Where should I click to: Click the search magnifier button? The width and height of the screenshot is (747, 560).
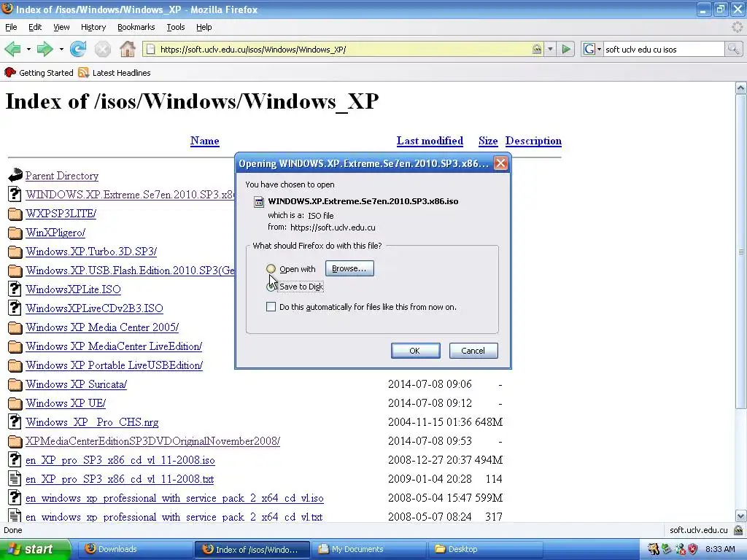733,49
